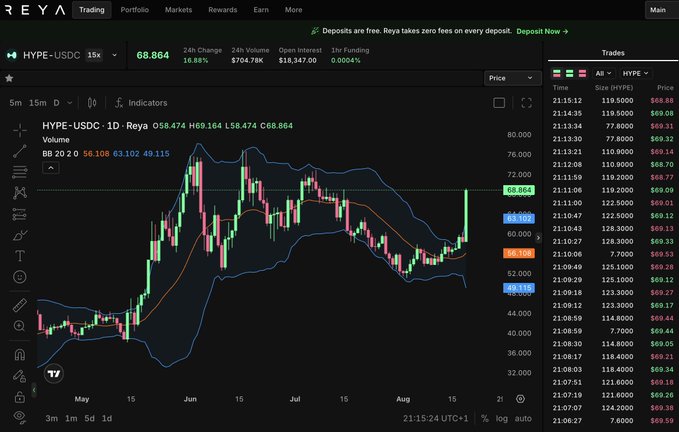Click the orange 56.108 basis label

click(x=519, y=253)
